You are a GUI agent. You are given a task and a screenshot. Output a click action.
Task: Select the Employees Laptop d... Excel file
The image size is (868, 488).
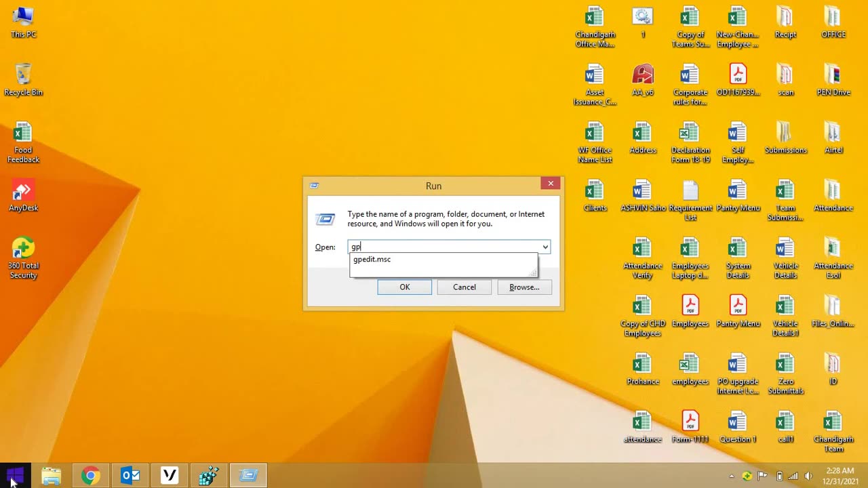[x=690, y=258]
